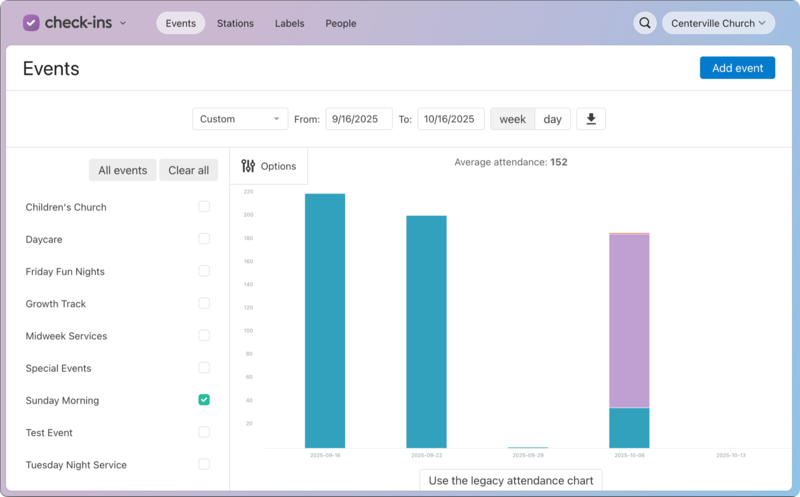Edit the From date field
This screenshot has height=497, width=800.
[x=358, y=119]
